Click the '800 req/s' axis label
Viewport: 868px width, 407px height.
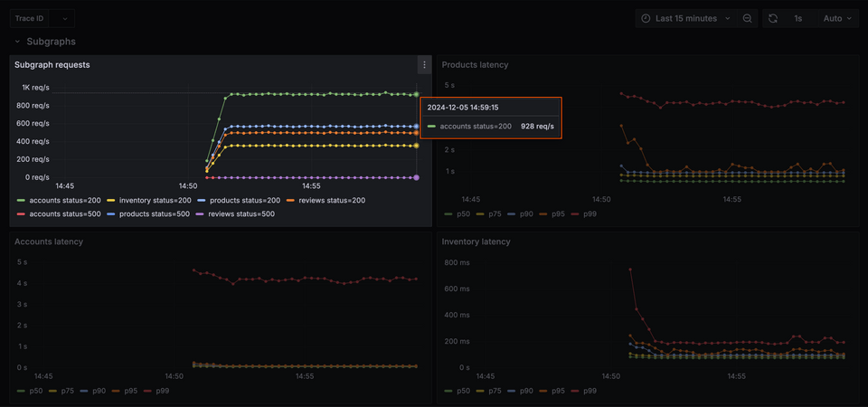point(33,105)
